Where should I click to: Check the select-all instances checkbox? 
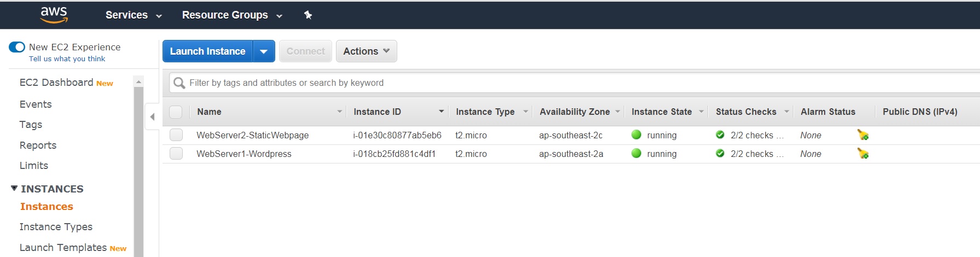(x=176, y=112)
